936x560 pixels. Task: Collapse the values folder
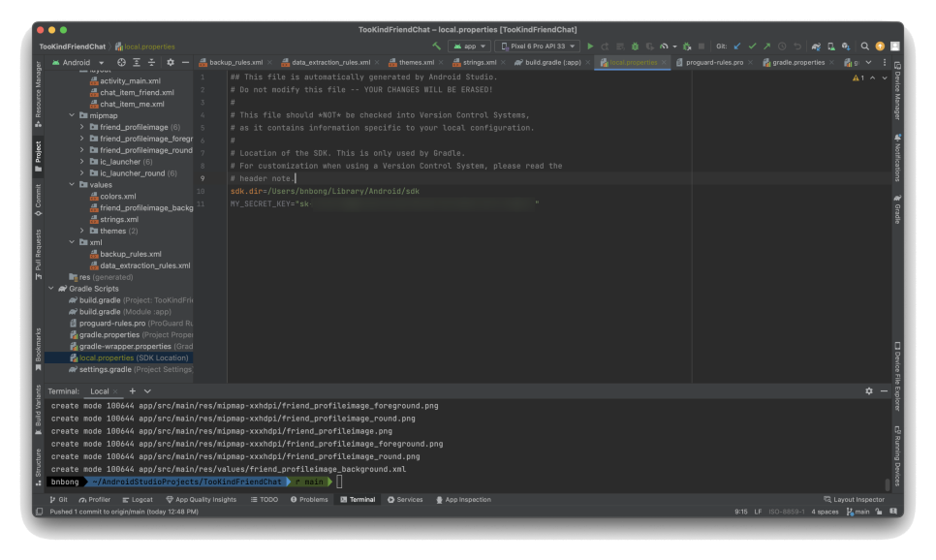click(72, 184)
